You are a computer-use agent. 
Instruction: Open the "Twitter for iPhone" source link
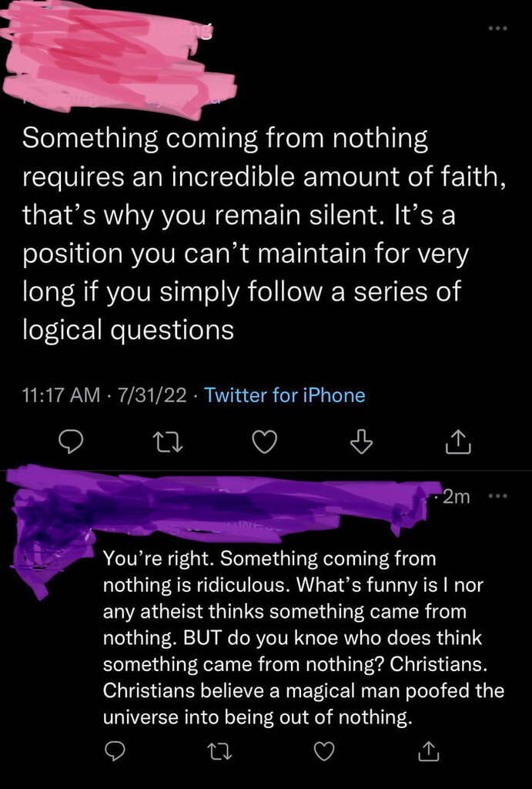[x=285, y=395]
